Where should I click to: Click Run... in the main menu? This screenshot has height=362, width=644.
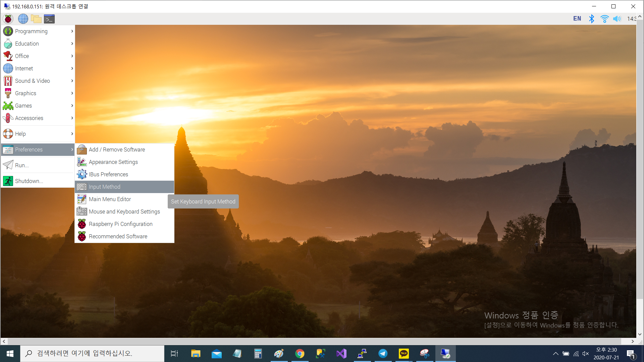[x=22, y=165]
